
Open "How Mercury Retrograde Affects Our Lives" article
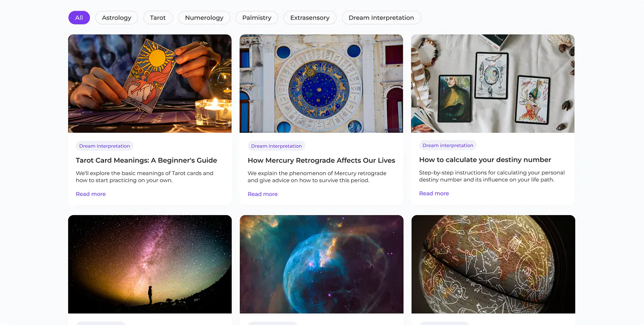[x=321, y=160]
